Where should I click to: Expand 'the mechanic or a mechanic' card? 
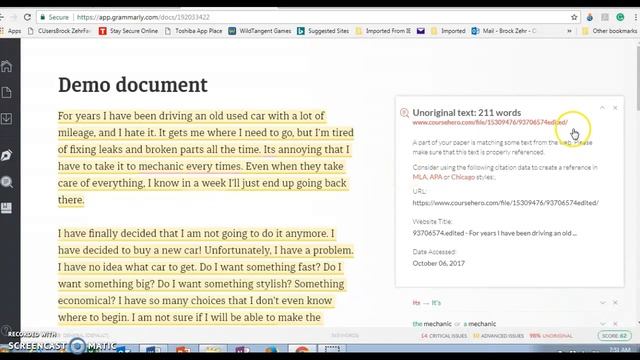coord(602,323)
